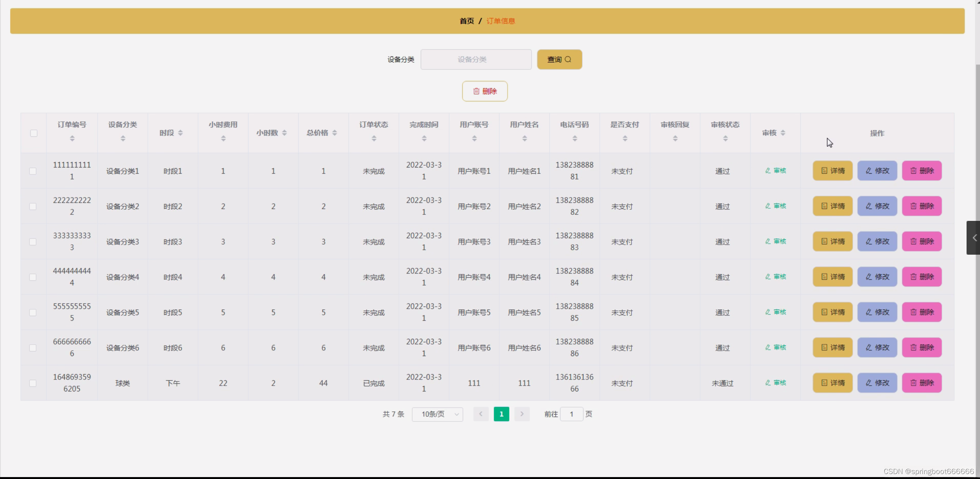Select checkbox for order 1648693596205
The height and width of the screenshot is (479, 980).
(x=33, y=383)
